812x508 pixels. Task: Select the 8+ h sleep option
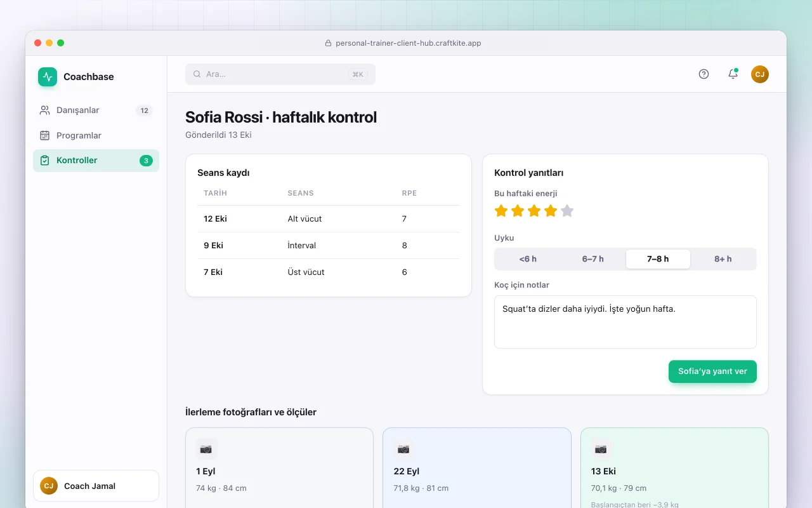coord(723,259)
